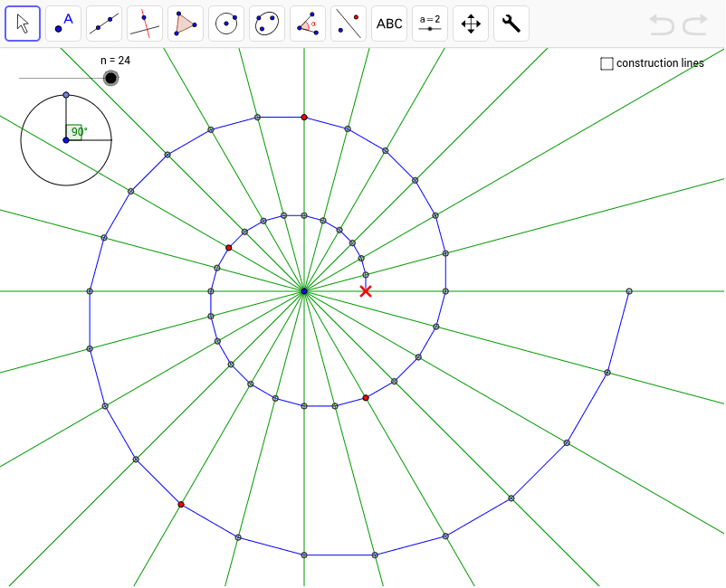Open the wrench settings tool
Viewport: 726px width, 588px height.
tap(511, 24)
